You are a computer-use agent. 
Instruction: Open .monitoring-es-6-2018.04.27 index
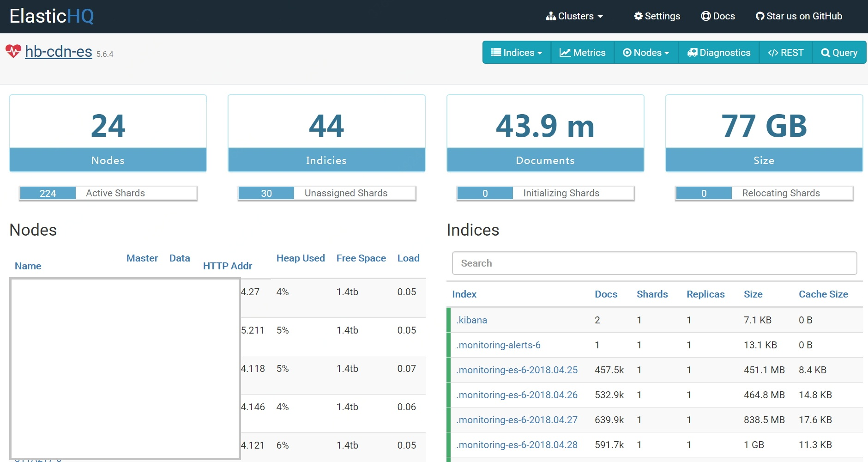[517, 420]
